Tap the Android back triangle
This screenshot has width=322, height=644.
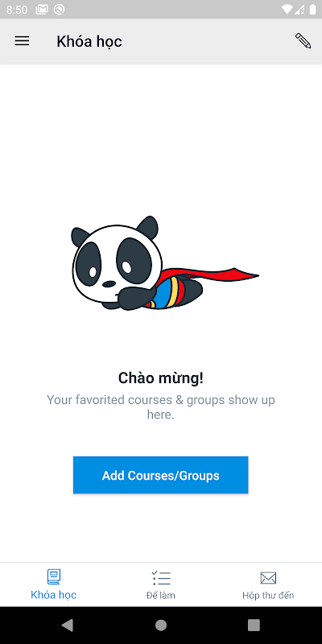[68, 625]
